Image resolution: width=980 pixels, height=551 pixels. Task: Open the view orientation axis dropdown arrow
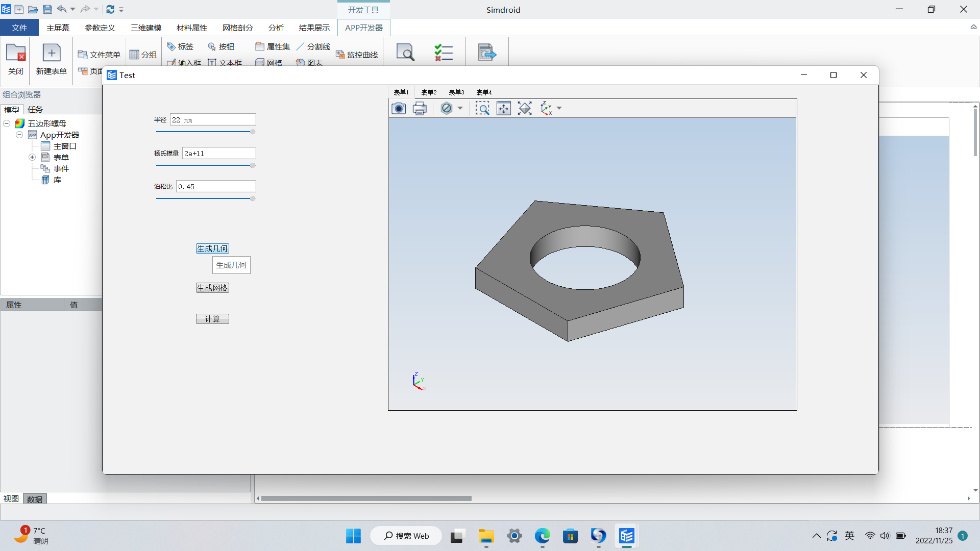coord(559,108)
